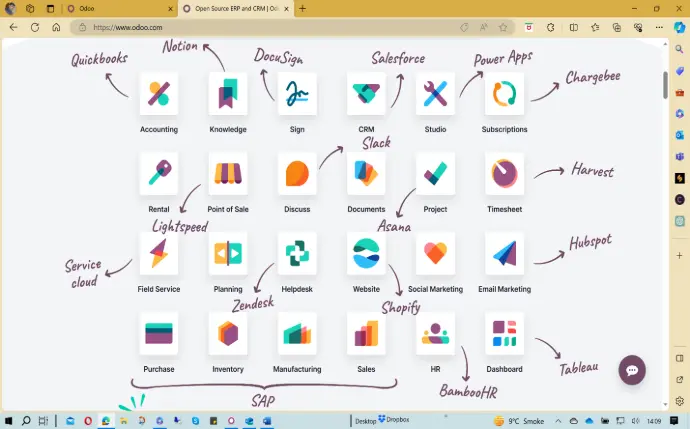This screenshot has height=429, width=690.
Task: Open the taskbar clock showing 14:09
Action: point(654,421)
